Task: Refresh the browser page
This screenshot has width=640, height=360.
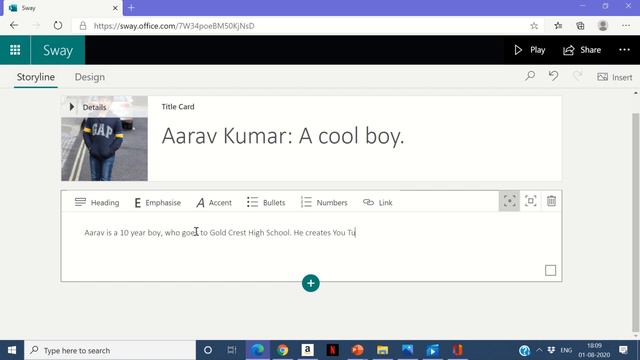Action: point(58,25)
